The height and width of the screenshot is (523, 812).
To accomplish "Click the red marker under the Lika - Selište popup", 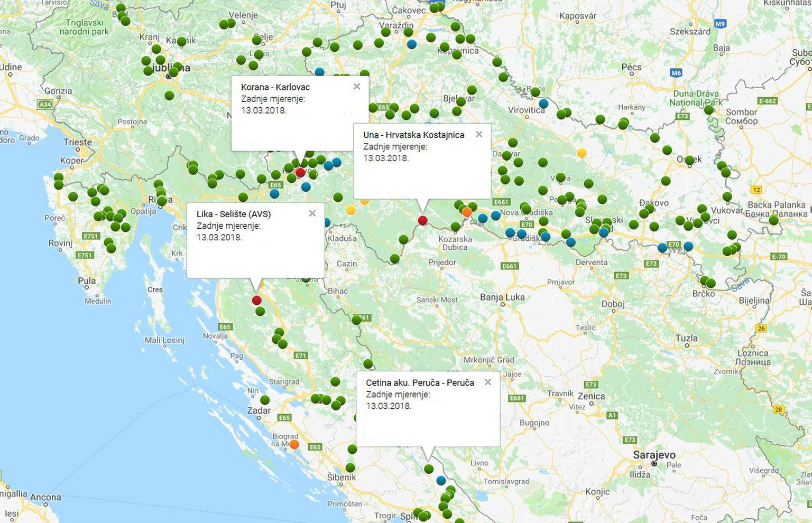I will 256,300.
